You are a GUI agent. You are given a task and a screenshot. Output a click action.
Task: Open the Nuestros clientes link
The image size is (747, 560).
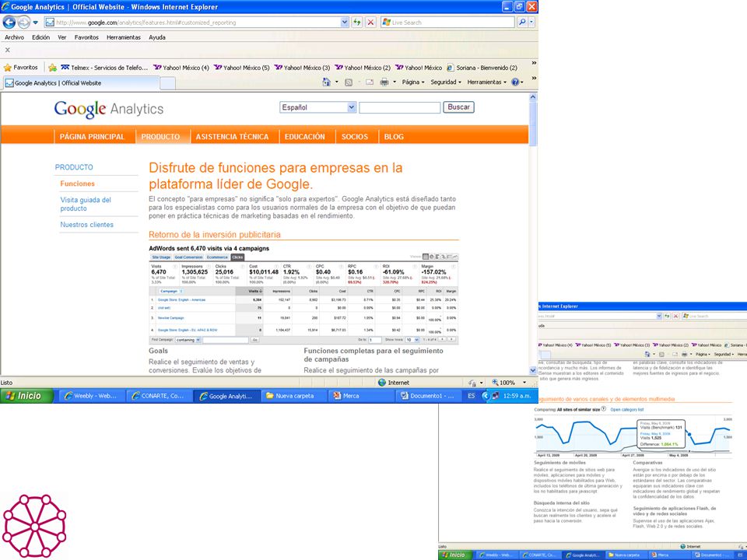[86, 225]
